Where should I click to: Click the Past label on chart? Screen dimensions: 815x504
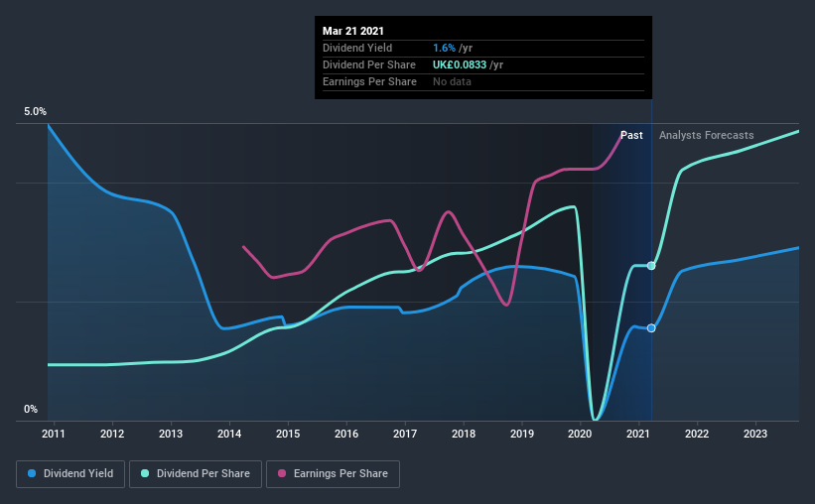click(x=631, y=135)
